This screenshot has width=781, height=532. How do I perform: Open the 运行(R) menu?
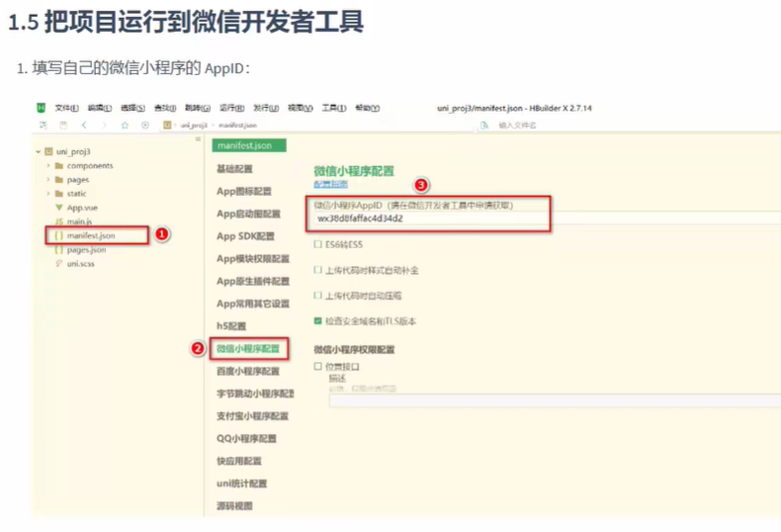click(232, 108)
